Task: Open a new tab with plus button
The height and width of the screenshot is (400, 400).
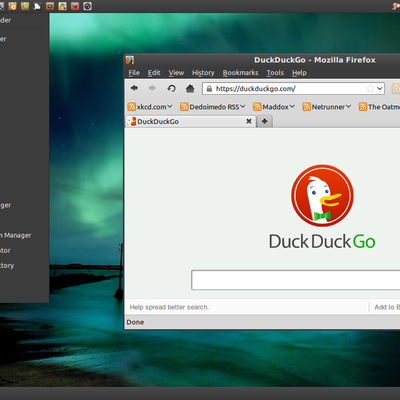Action: click(x=265, y=121)
